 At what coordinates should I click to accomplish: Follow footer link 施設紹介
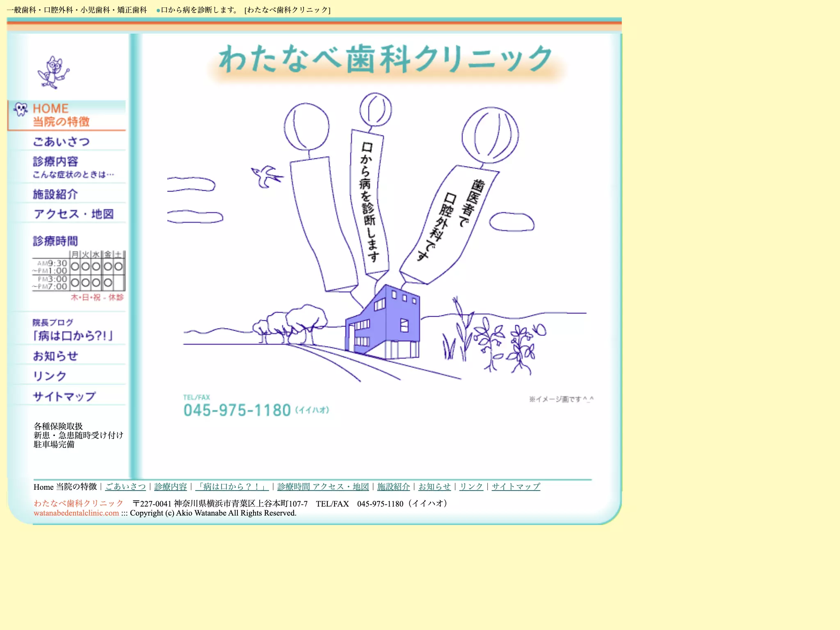[x=394, y=487]
